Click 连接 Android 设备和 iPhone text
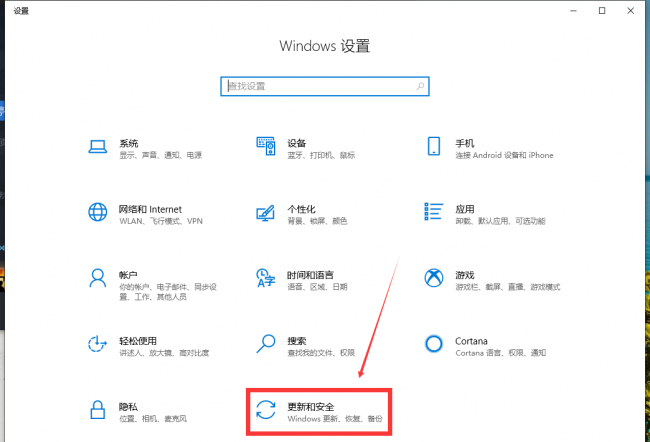The image size is (650, 442). [504, 155]
